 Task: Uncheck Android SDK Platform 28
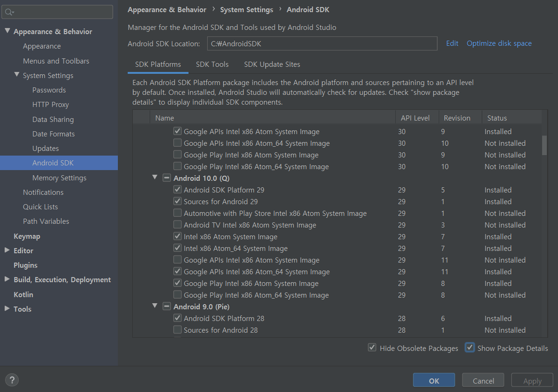pos(177,318)
